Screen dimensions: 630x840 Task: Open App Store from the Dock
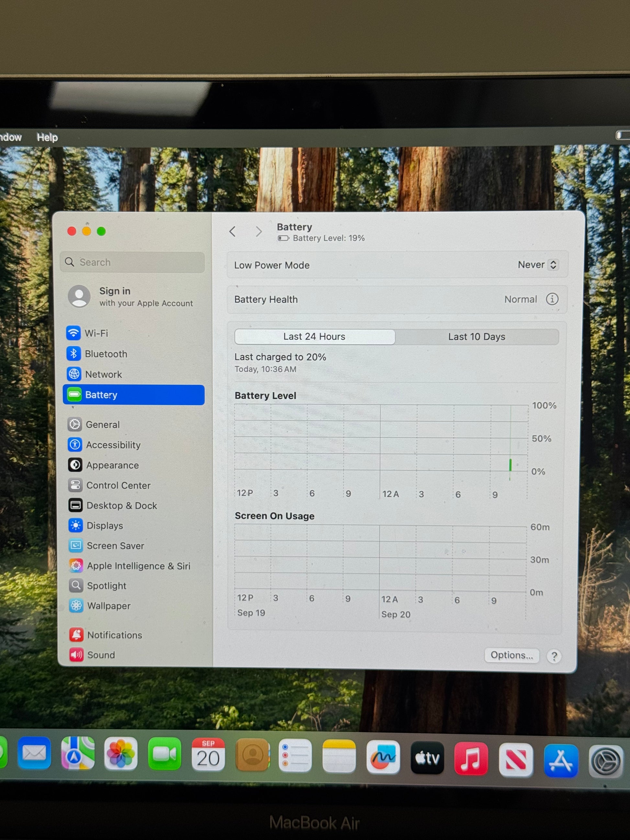(x=561, y=761)
